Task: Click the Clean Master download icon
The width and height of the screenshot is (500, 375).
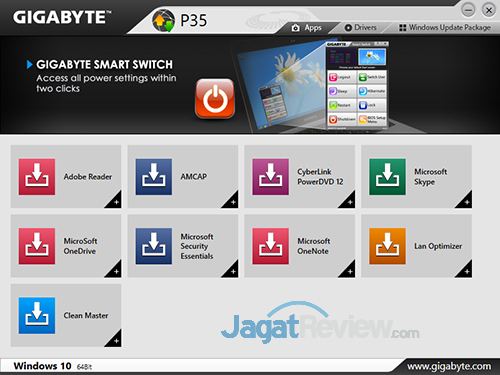Action: coord(37,315)
